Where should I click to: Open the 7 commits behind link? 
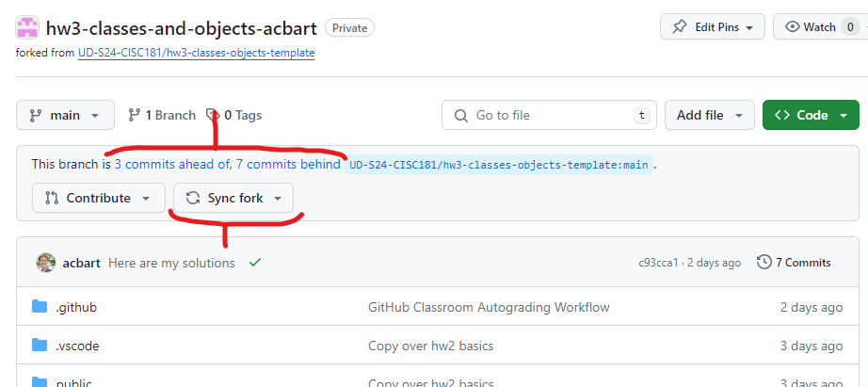click(288, 164)
